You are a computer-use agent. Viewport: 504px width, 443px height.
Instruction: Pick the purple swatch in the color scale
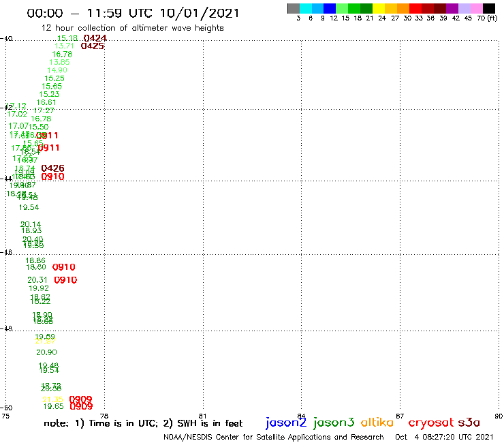452,8
